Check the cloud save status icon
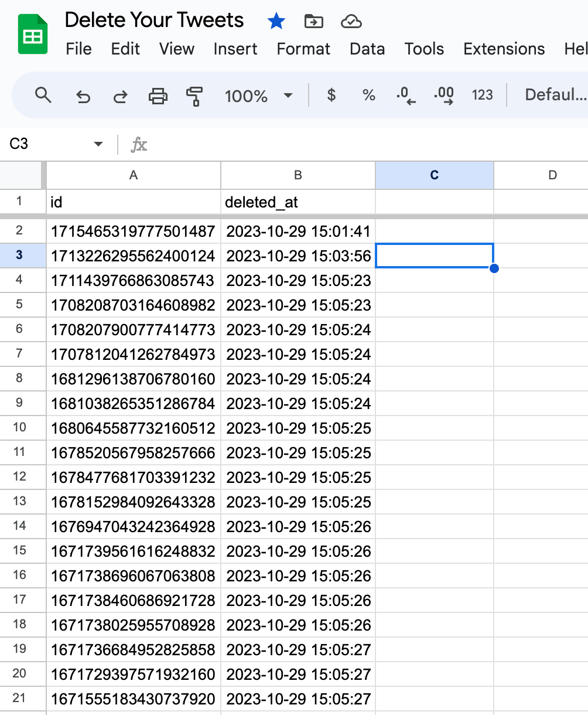 (351, 22)
